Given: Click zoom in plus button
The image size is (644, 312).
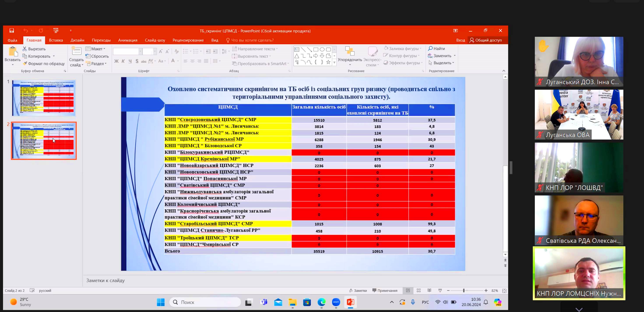Looking at the screenshot, I should (486, 291).
